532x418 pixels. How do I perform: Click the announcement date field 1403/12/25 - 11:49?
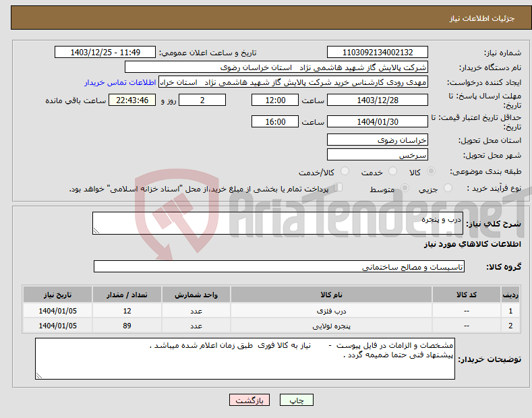tap(105, 53)
